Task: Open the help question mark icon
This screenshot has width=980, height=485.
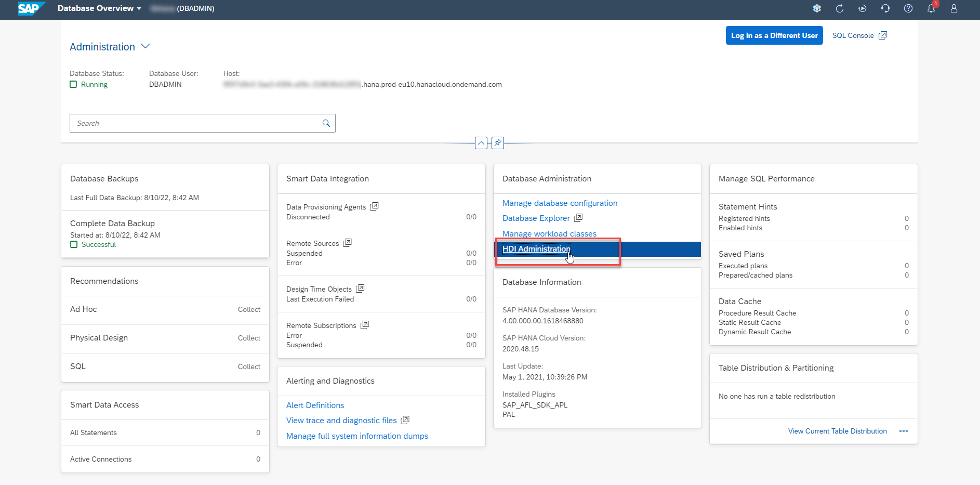Action: [x=908, y=8]
